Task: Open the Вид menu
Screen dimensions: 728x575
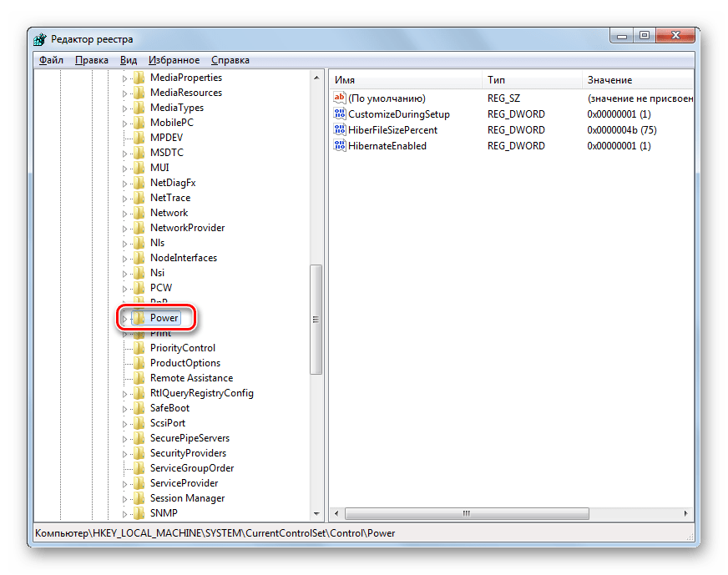Action: click(128, 60)
